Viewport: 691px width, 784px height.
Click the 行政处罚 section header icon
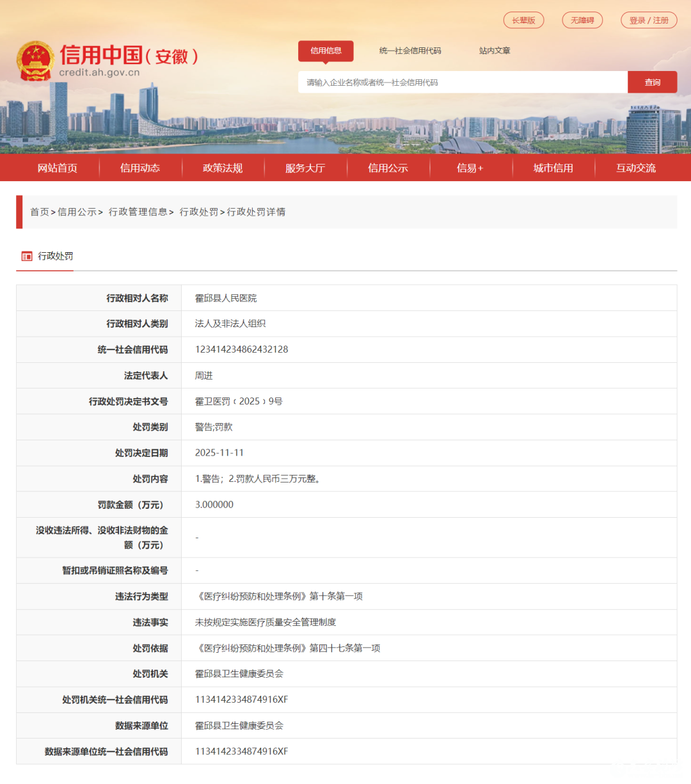click(26, 256)
